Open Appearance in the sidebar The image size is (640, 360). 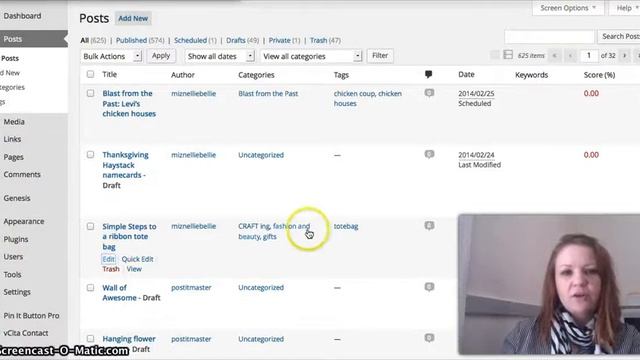24,221
